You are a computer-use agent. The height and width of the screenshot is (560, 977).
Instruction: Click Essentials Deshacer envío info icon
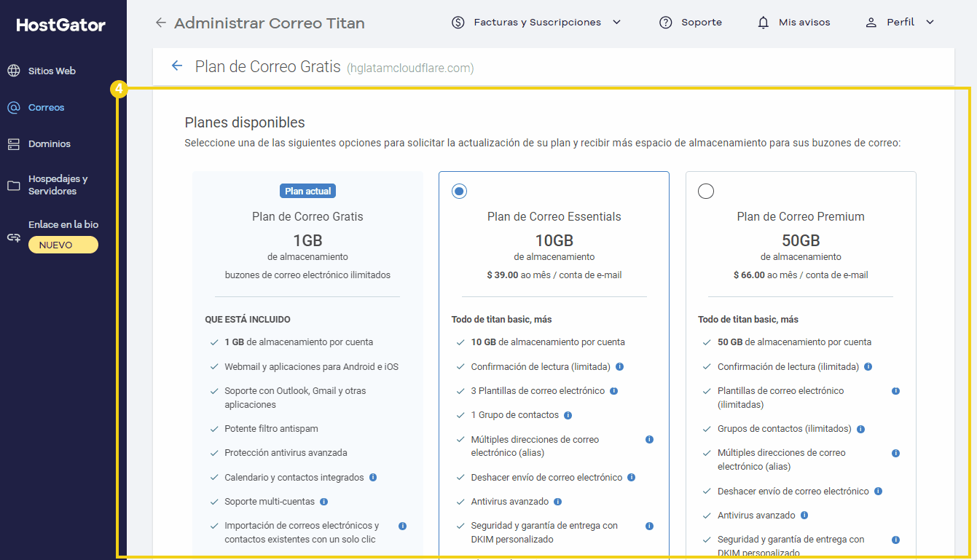(x=632, y=477)
